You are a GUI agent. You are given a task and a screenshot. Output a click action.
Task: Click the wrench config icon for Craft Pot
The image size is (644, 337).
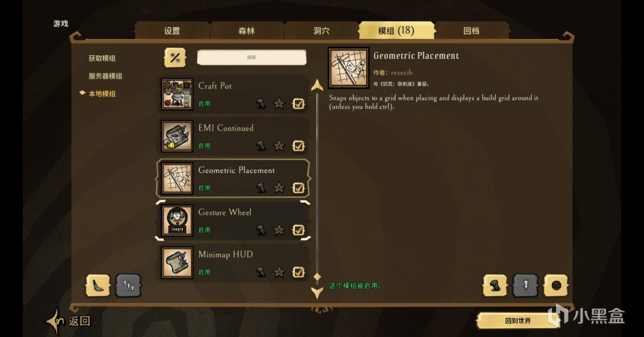coord(261,104)
